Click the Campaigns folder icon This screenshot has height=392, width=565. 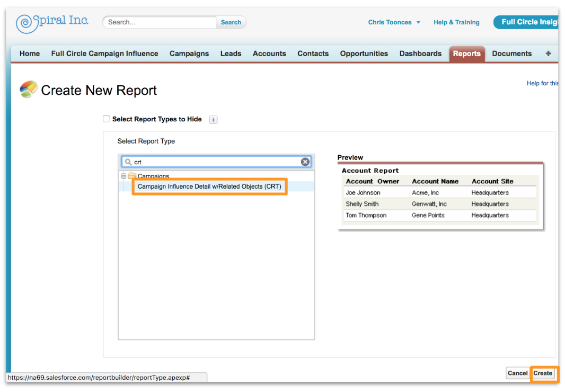(133, 176)
